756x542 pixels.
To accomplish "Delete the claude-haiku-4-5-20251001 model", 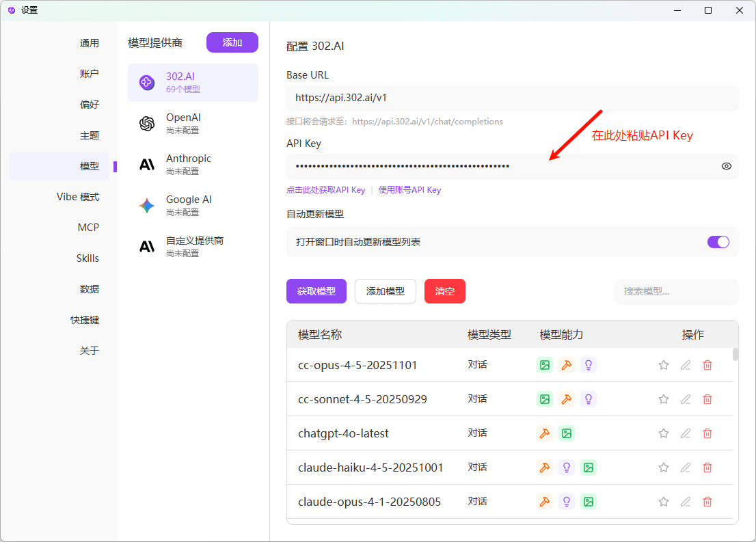I will [707, 468].
